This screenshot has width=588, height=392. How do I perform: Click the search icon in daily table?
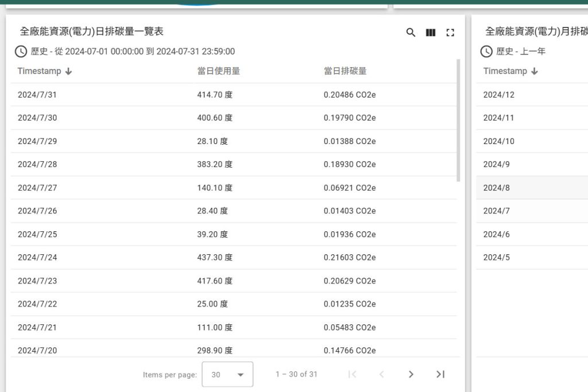pos(411,33)
